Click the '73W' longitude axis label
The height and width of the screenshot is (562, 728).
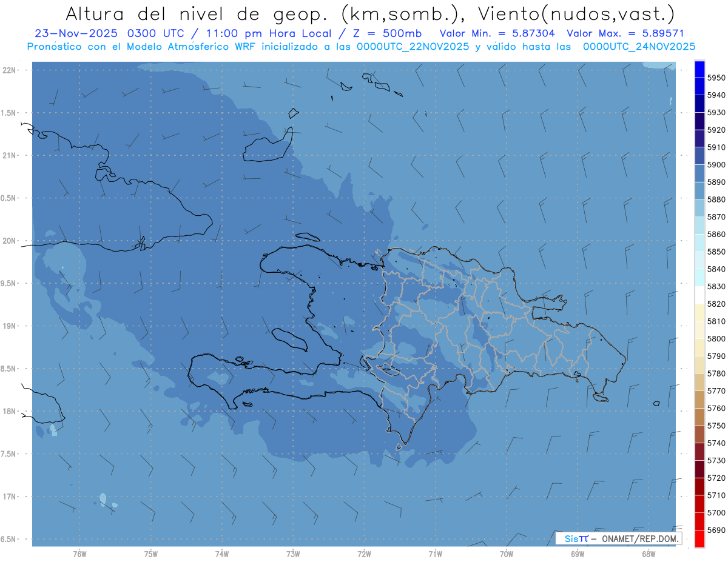(293, 554)
